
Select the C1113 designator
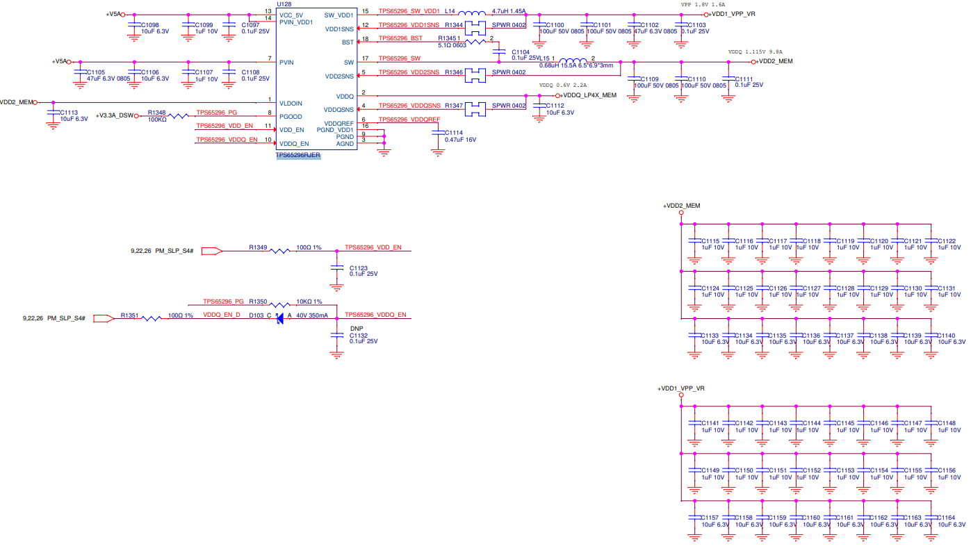(69, 113)
